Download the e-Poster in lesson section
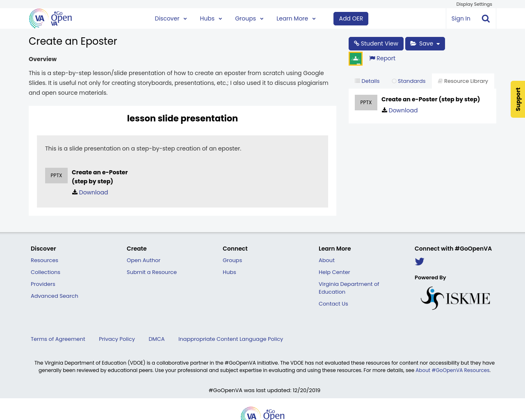 tap(90, 192)
